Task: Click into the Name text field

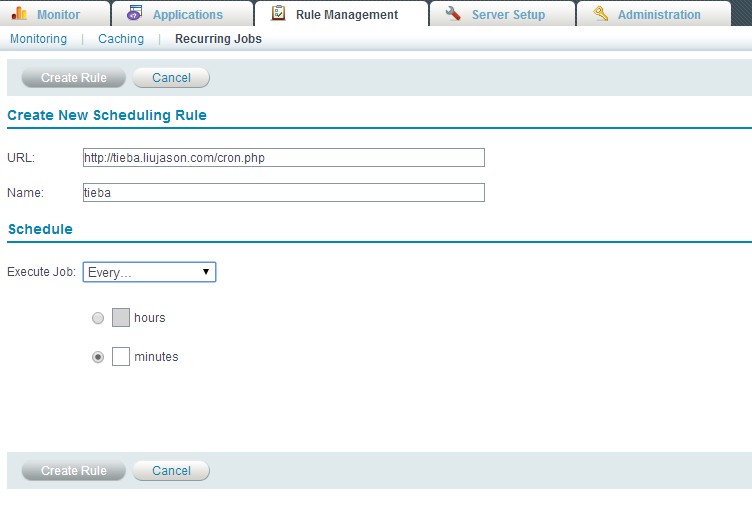Action: pyautogui.click(x=284, y=193)
